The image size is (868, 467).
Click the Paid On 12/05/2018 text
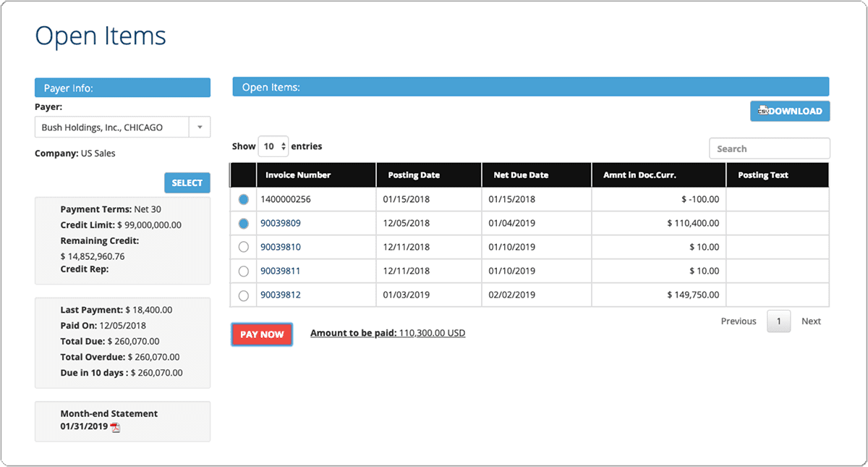click(x=103, y=326)
